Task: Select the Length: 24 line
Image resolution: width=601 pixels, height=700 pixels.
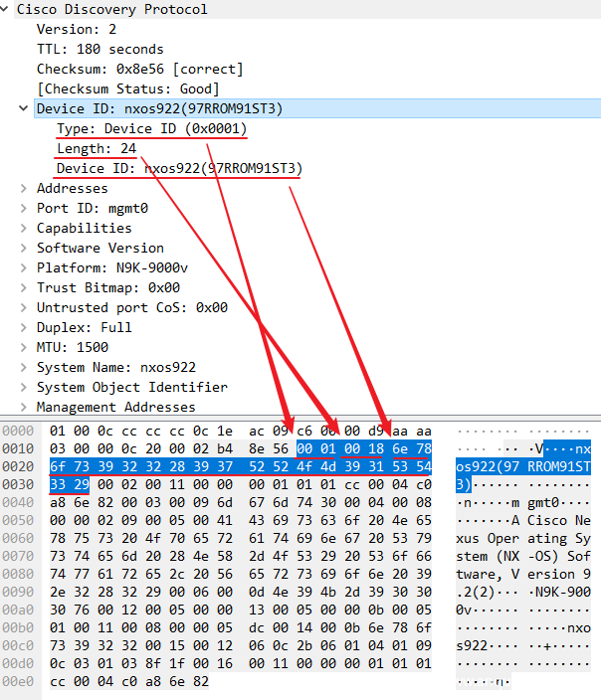Action: tap(97, 148)
